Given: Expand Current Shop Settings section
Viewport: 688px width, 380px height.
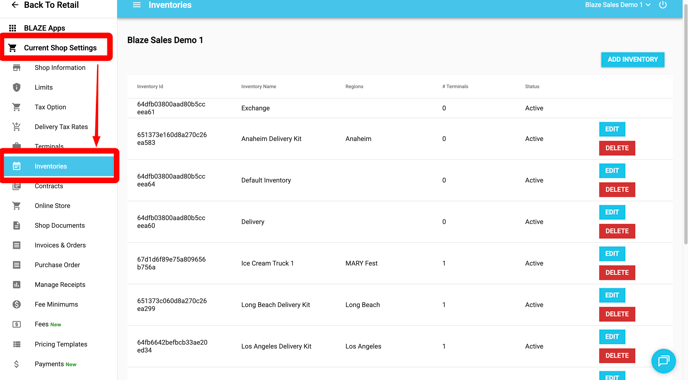Looking at the screenshot, I should (60, 48).
